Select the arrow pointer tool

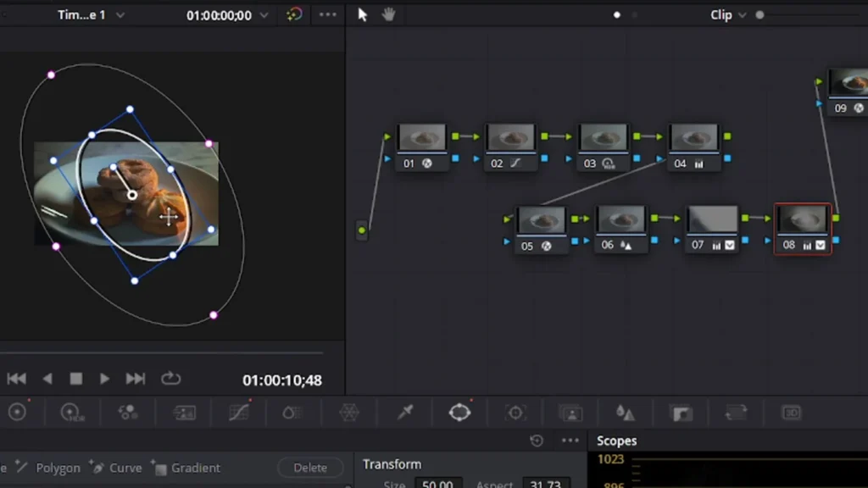click(x=363, y=15)
